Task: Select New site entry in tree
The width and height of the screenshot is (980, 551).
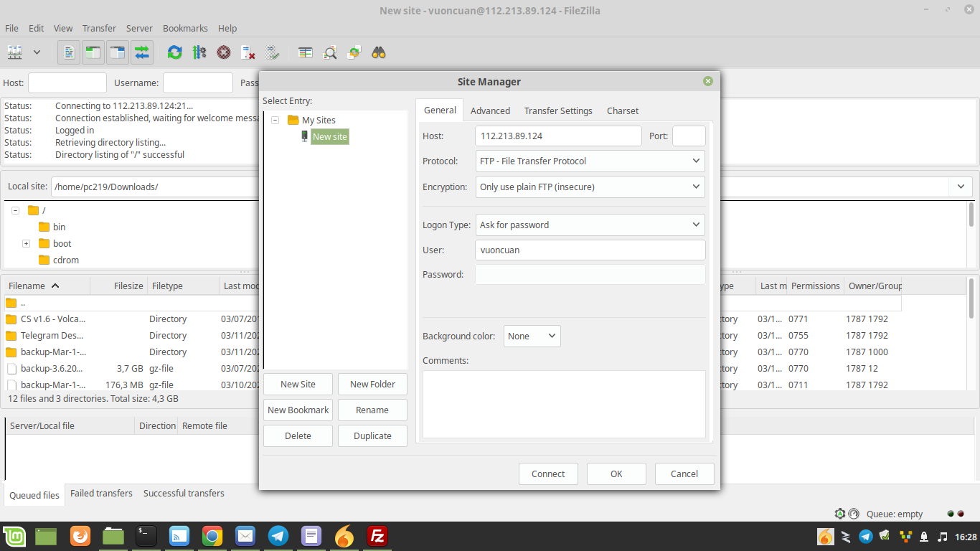Action: tap(330, 136)
